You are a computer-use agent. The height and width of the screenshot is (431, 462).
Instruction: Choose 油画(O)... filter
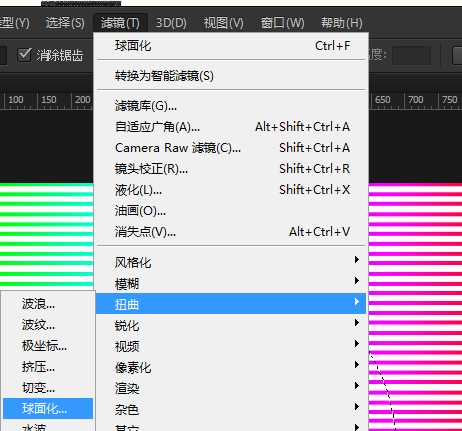pos(232,211)
